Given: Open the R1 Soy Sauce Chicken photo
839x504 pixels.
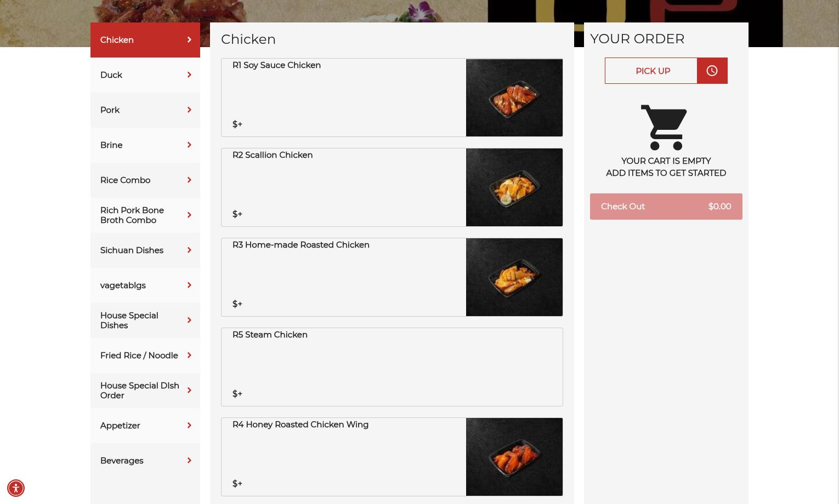Looking at the screenshot, I should 514,98.
